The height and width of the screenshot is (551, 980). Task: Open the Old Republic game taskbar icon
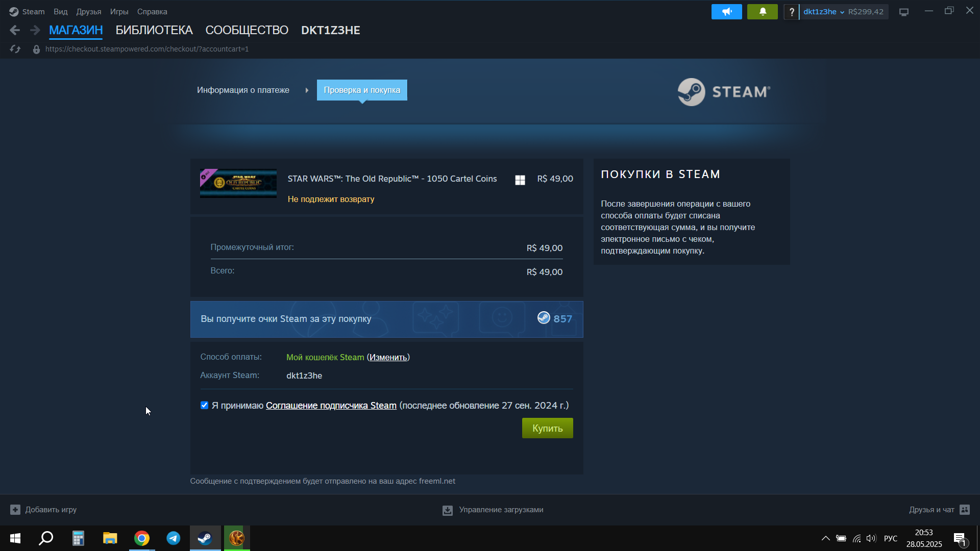(236, 538)
